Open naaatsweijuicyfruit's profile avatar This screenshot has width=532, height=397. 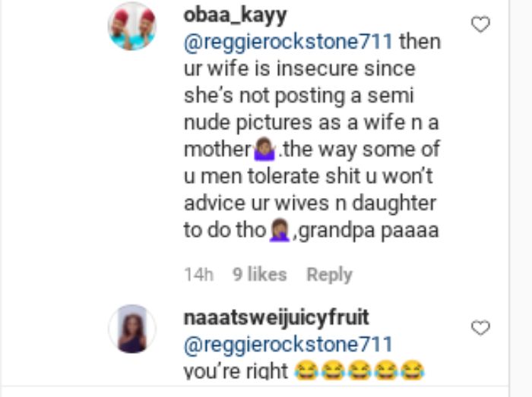(132, 329)
